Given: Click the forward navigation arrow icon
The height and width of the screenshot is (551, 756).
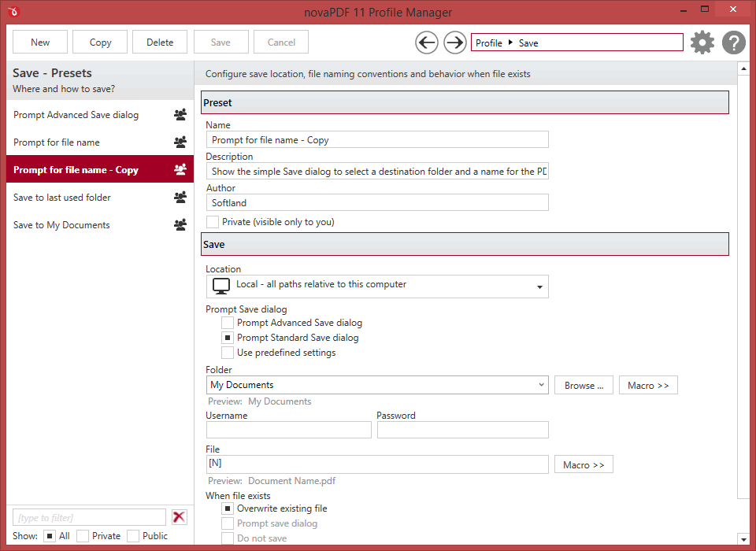Looking at the screenshot, I should (454, 43).
